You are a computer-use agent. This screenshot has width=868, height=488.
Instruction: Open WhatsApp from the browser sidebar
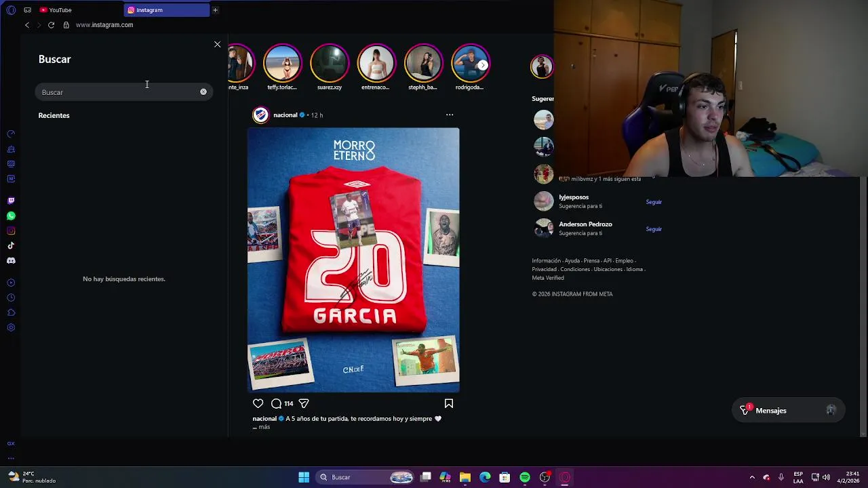(11, 216)
